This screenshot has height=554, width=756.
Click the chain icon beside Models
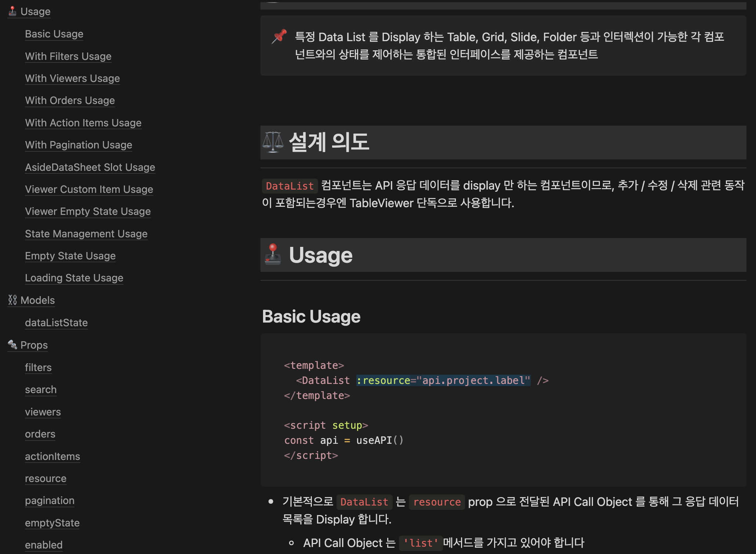click(12, 300)
